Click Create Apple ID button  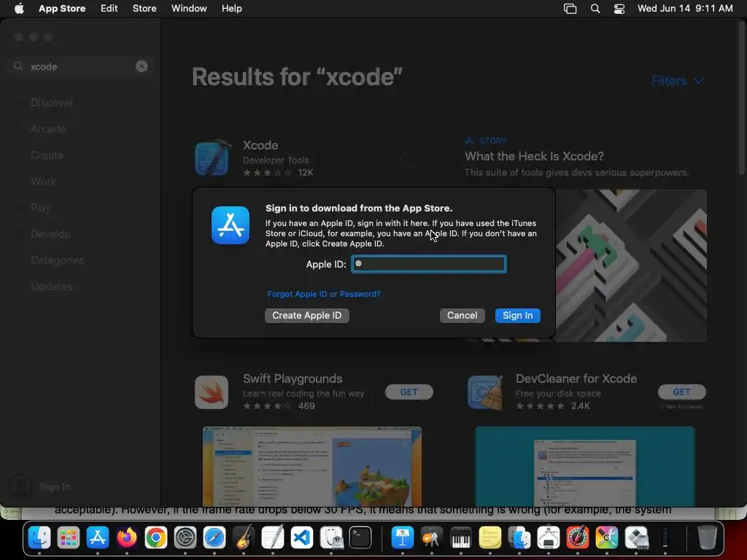(x=307, y=315)
